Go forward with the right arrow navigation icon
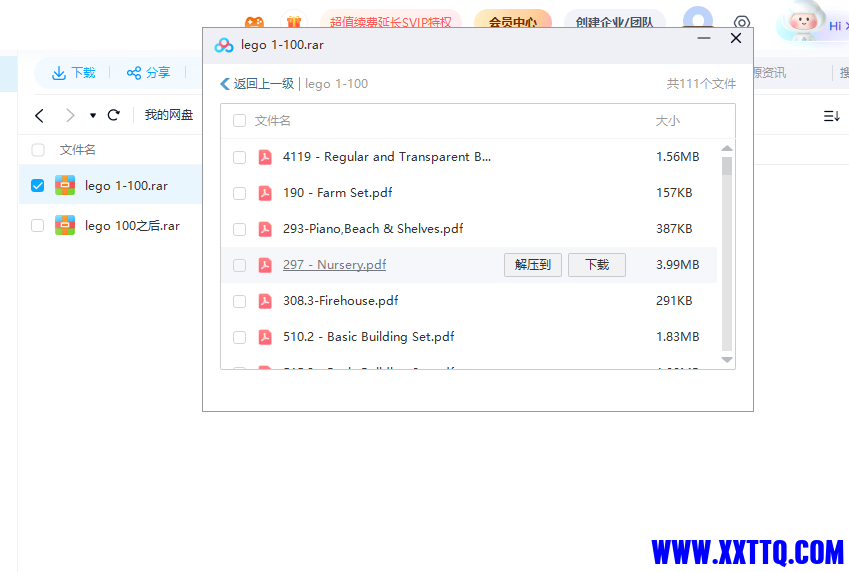Image resolution: width=849 pixels, height=572 pixels. click(x=70, y=115)
